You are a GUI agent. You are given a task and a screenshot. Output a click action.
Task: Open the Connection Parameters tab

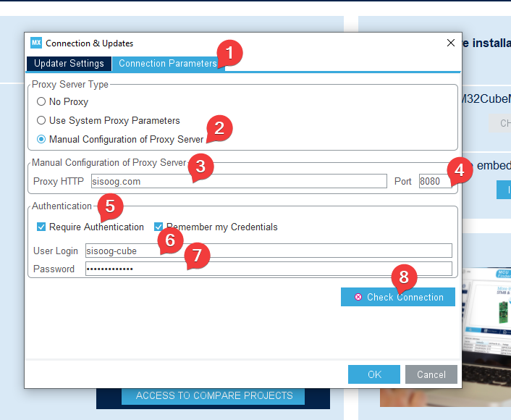[167, 64]
